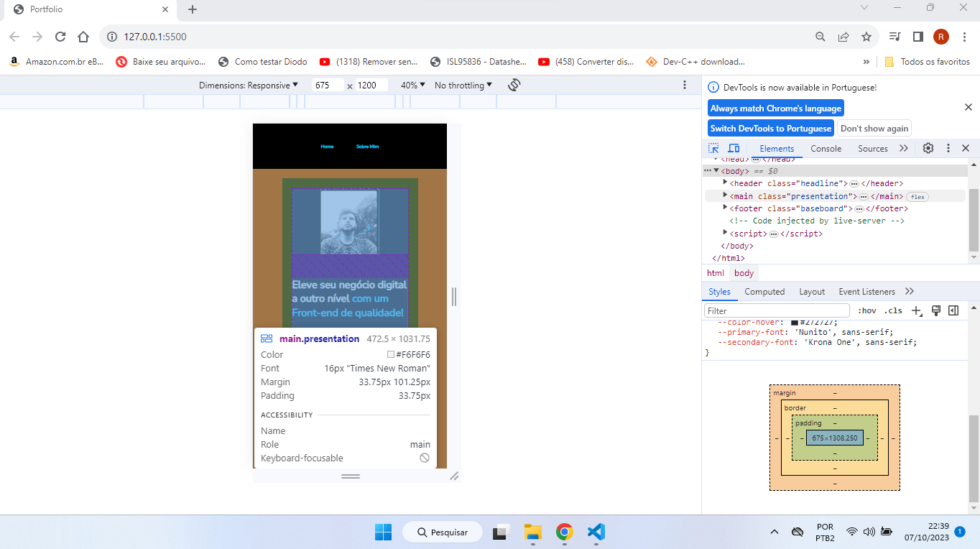This screenshot has width=980, height=549.
Task: Select the body breadcrumb
Action: pyautogui.click(x=744, y=273)
